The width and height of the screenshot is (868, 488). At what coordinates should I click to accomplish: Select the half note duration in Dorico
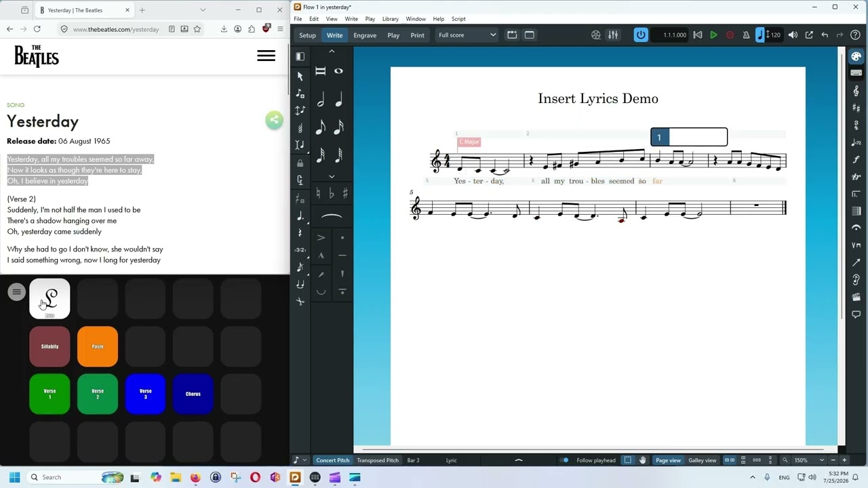pos(321,100)
